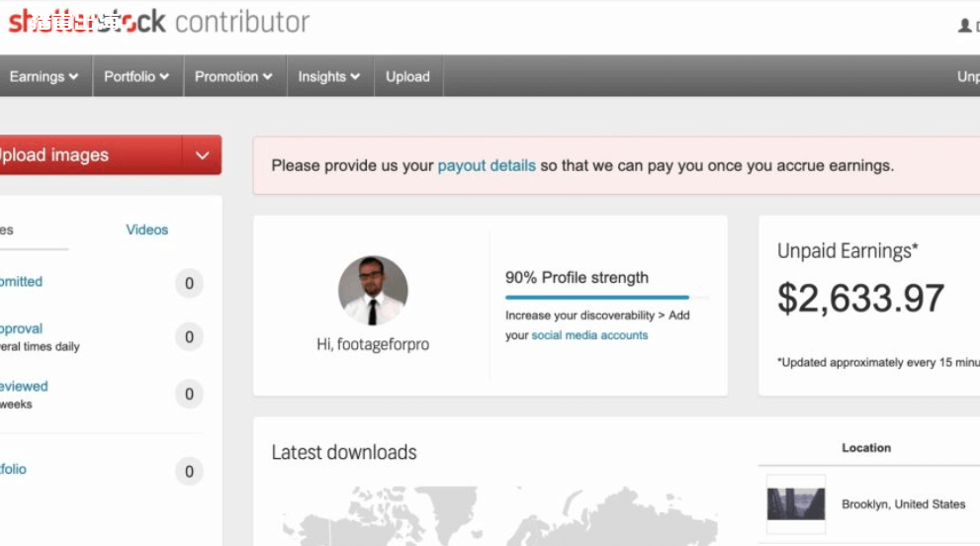The width and height of the screenshot is (980, 546).
Task: Open the Promotion dropdown menu
Action: (233, 76)
